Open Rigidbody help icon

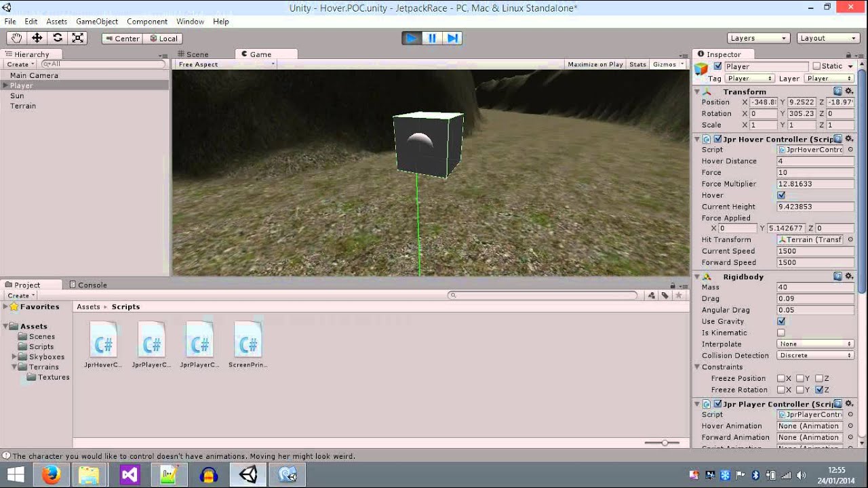(838, 277)
